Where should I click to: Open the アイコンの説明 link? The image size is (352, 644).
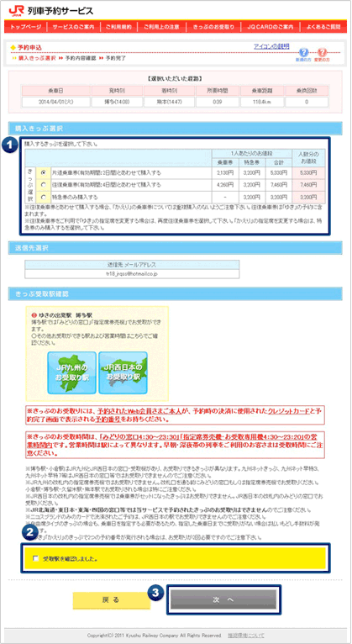pyautogui.click(x=271, y=46)
